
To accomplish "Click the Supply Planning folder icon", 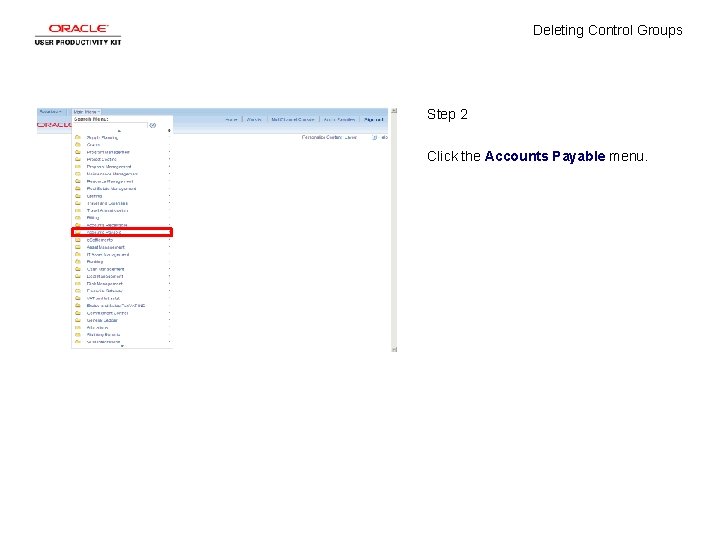I will pos(78,137).
